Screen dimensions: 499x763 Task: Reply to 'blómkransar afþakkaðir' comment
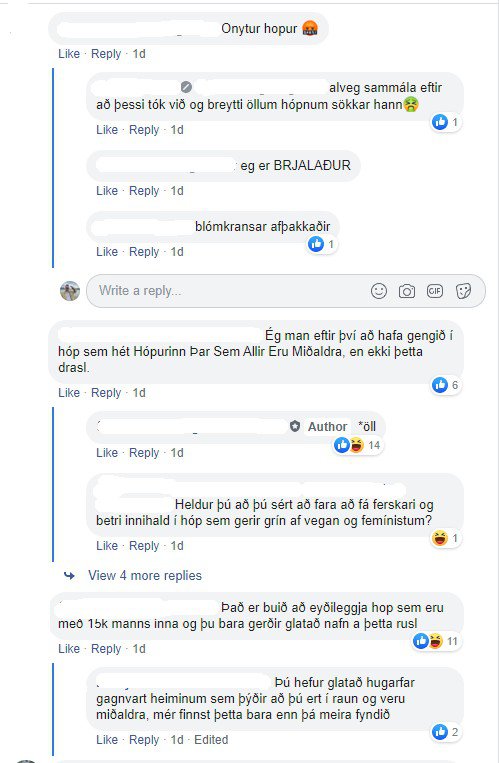click(x=144, y=252)
